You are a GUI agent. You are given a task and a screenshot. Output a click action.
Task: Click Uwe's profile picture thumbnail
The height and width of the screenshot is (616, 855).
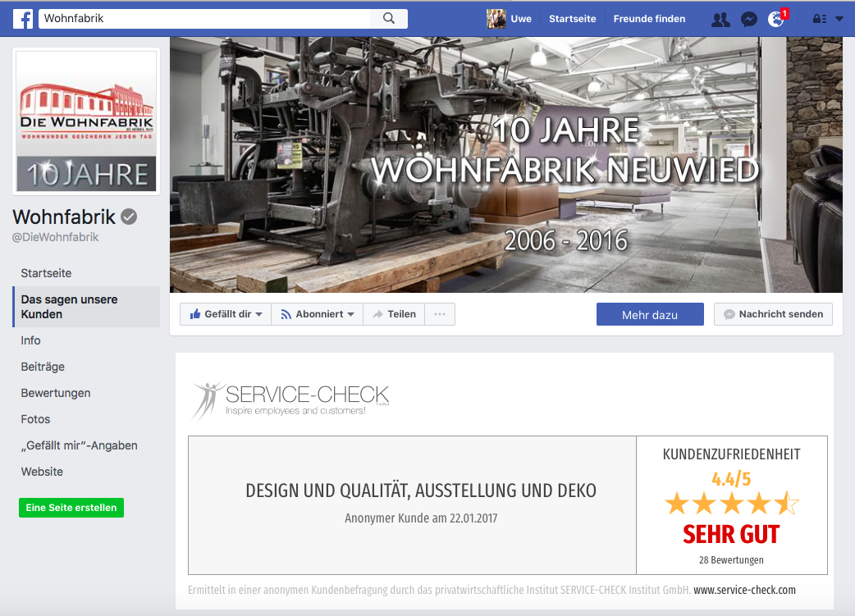496,19
